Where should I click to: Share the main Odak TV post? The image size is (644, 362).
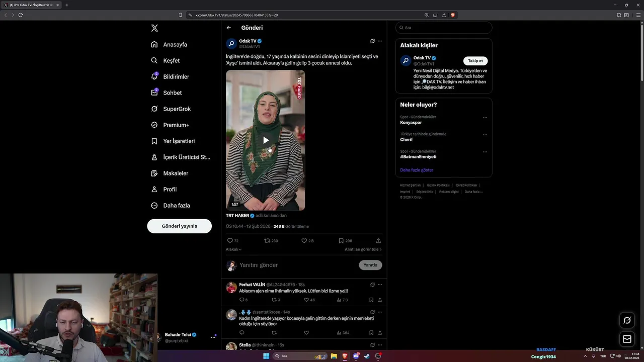point(378,241)
